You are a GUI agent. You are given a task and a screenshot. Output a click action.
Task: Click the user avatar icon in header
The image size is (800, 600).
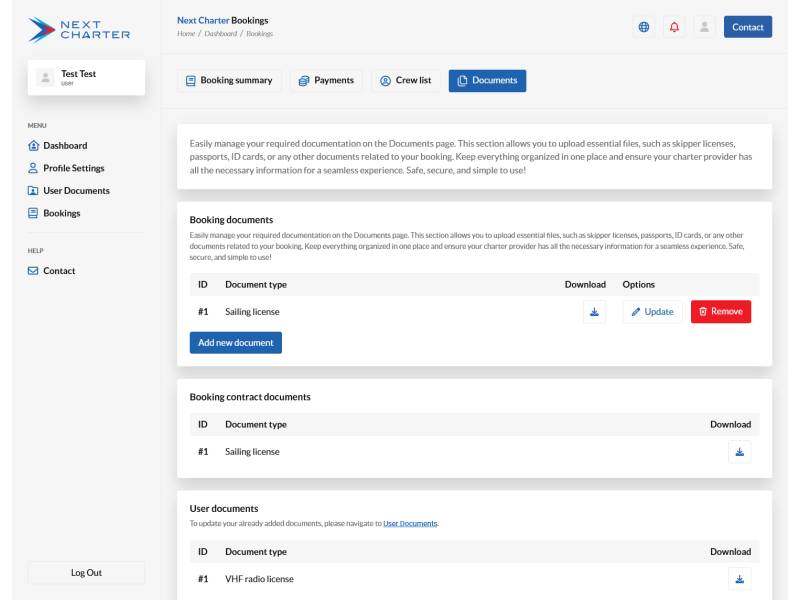tap(704, 27)
